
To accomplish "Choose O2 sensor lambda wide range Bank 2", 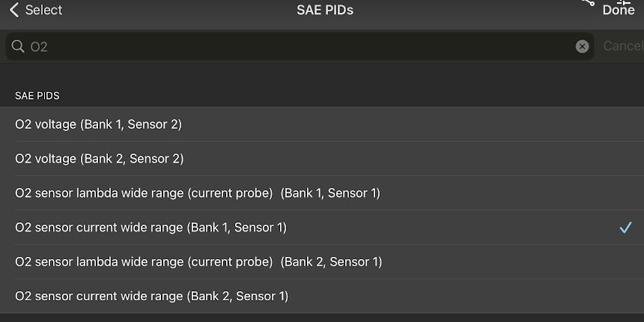I will pos(198,262).
